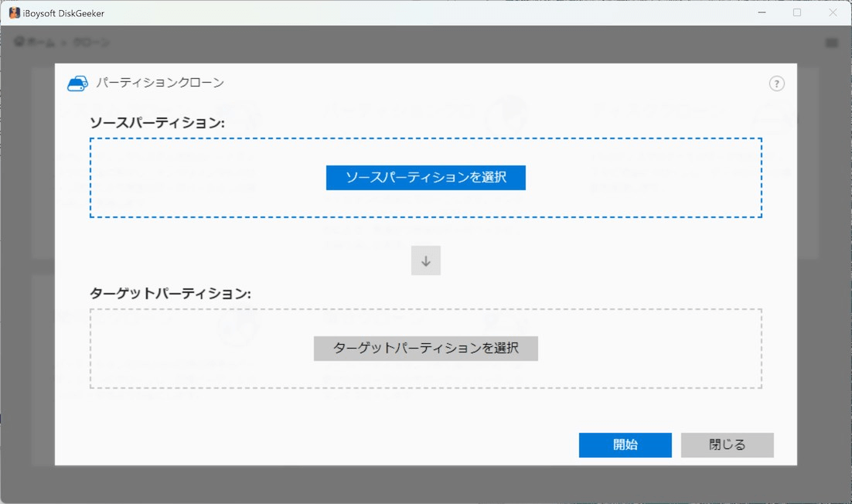Dismiss dialog with 閉じる button
The image size is (852, 504).
[727, 444]
